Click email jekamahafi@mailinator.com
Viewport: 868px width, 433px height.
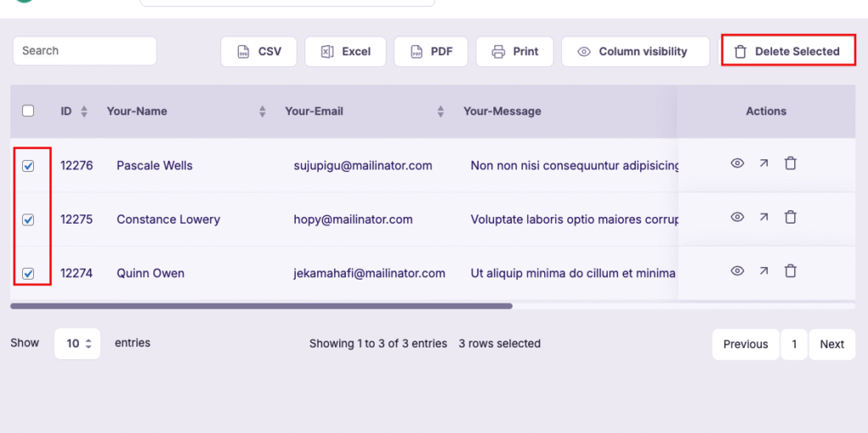point(370,274)
